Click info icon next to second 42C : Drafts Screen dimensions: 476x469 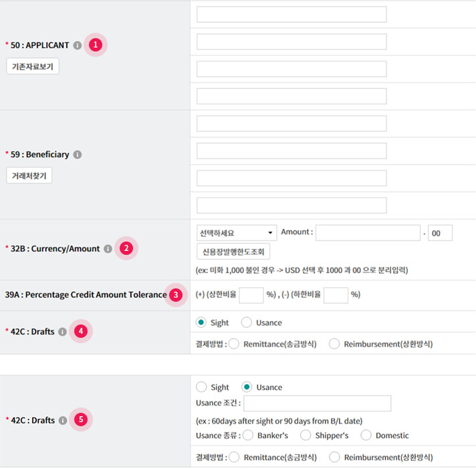pyautogui.click(x=63, y=420)
